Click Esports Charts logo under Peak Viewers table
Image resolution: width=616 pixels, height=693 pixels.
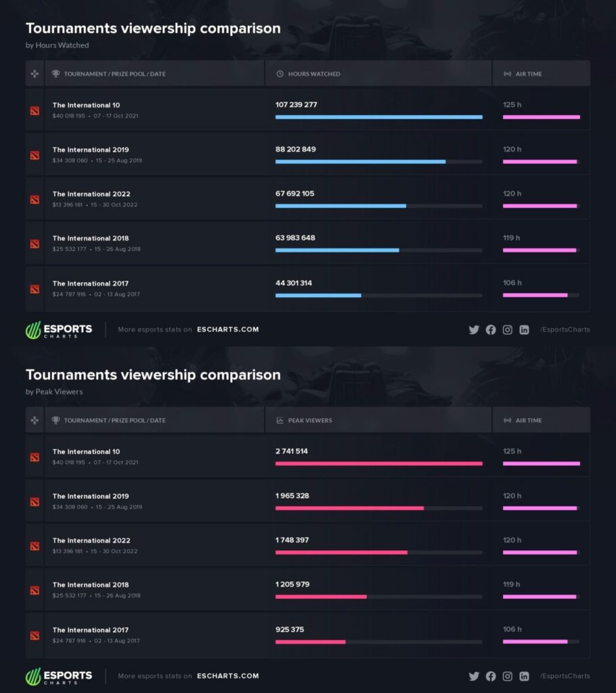click(x=59, y=676)
